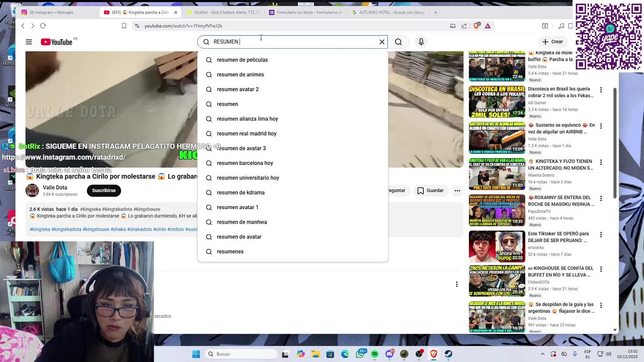This screenshot has width=644, height=362.
Task: Open the three-dot more actions under video
Action: coord(457,191)
